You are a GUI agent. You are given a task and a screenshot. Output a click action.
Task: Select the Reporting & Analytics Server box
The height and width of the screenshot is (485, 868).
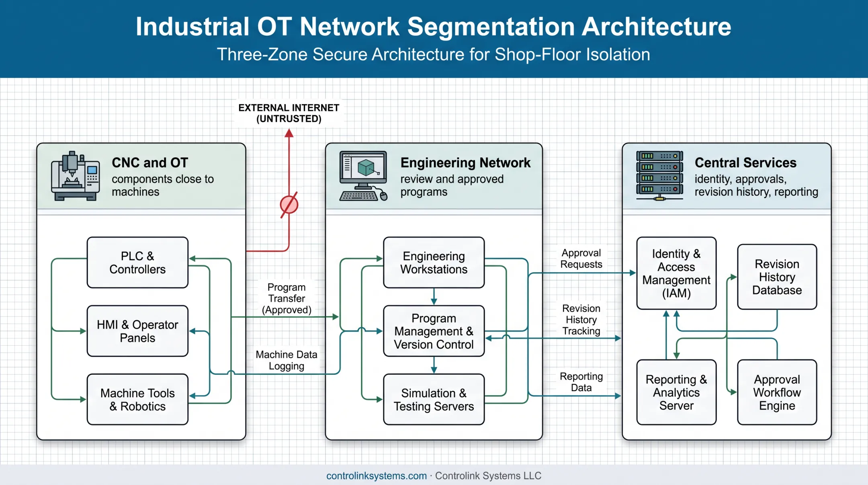tap(676, 392)
